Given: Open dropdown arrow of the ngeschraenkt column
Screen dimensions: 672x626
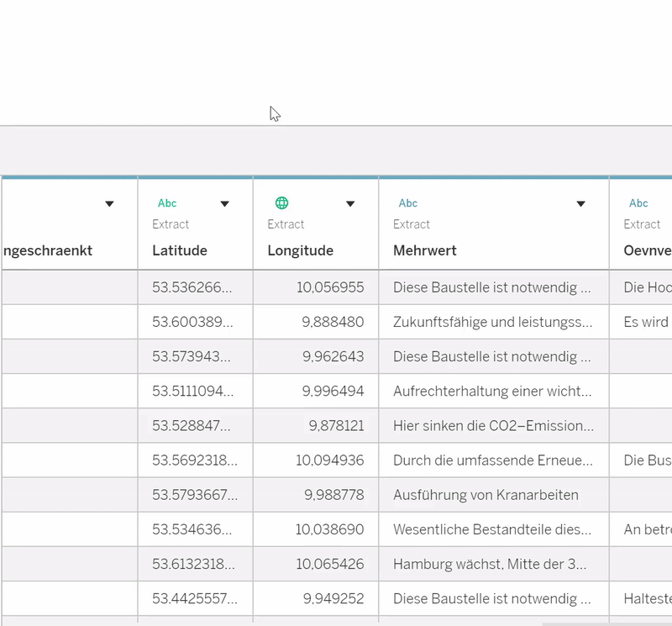Looking at the screenshot, I should 109,203.
